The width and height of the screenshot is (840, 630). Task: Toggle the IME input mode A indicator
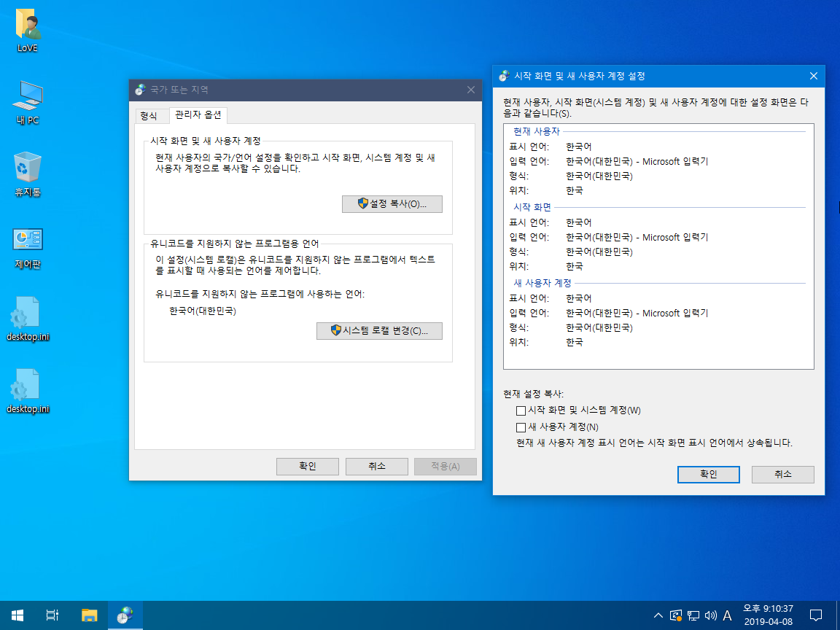click(727, 615)
